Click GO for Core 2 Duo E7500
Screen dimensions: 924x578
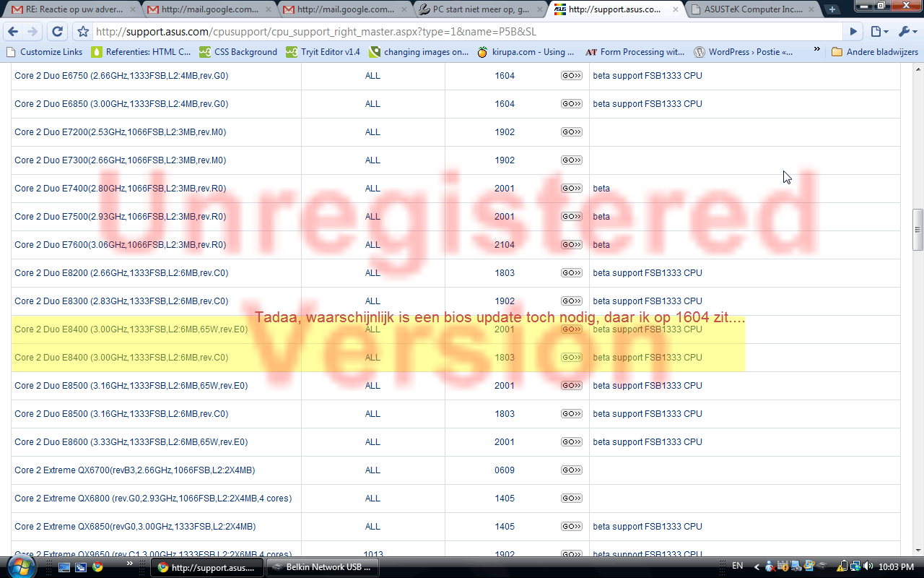[572, 217]
